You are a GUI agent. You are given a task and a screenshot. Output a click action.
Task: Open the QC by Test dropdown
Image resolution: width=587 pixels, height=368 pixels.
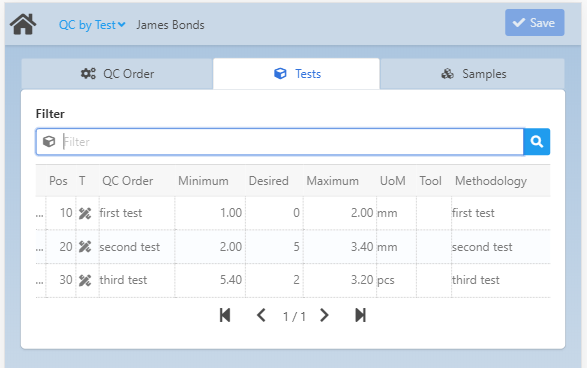(92, 25)
